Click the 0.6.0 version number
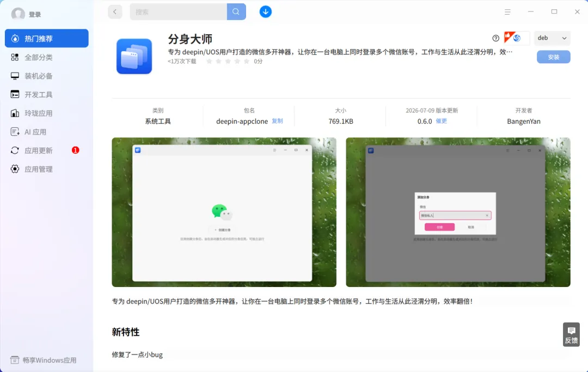 point(425,121)
